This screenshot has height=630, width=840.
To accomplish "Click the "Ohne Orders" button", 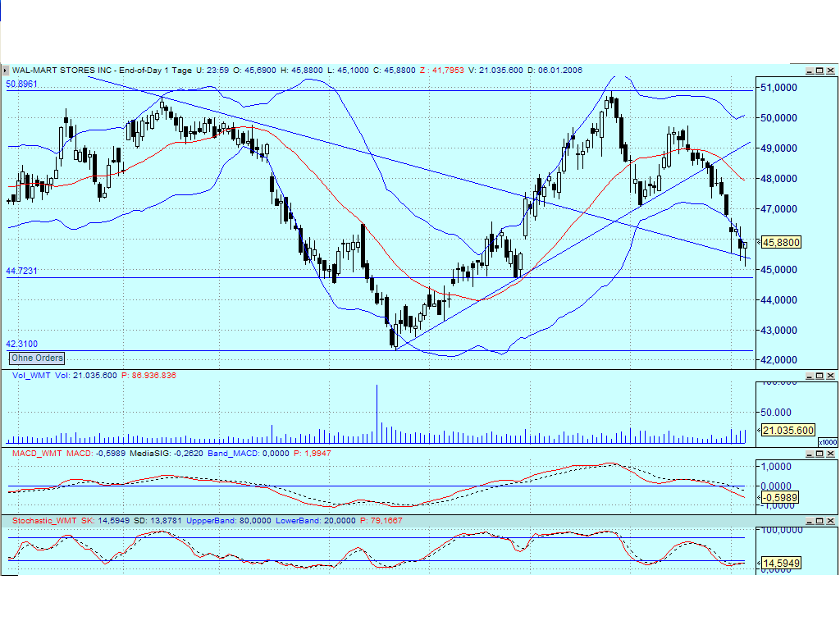I will [x=36, y=358].
